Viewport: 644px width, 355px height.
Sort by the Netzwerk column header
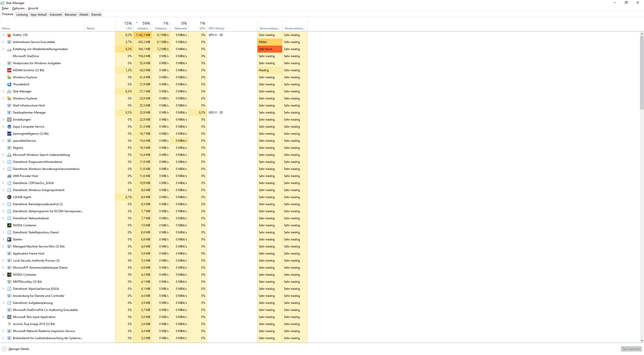pos(179,26)
